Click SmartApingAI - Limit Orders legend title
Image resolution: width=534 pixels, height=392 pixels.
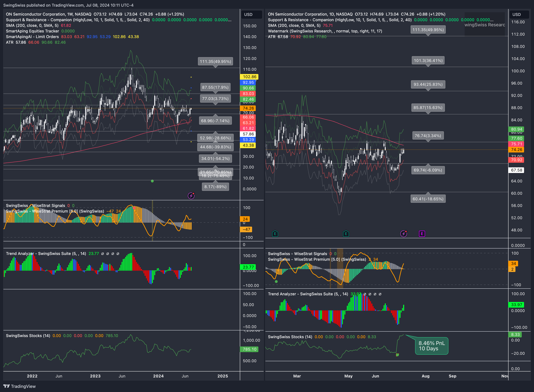tap(32, 37)
